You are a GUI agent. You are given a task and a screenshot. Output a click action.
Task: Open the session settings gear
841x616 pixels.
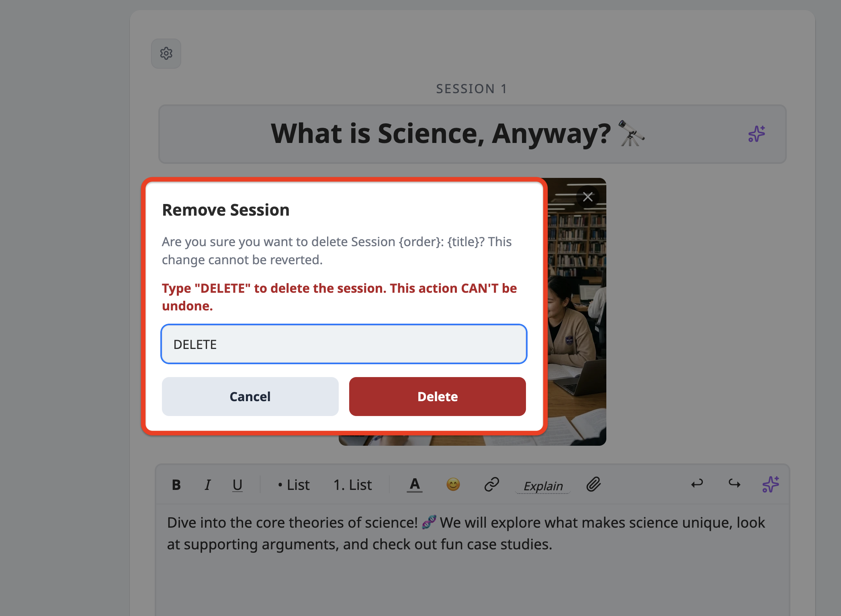click(166, 53)
